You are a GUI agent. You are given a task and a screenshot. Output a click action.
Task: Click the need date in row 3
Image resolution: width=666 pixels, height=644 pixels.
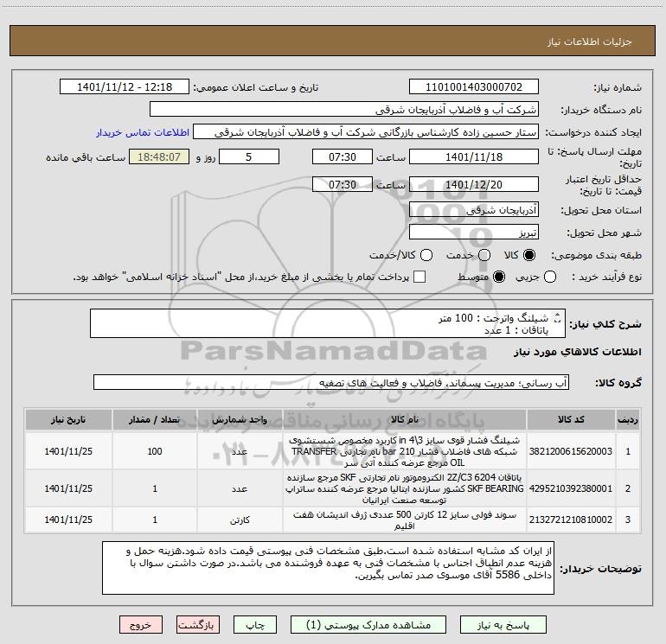pos(68,520)
